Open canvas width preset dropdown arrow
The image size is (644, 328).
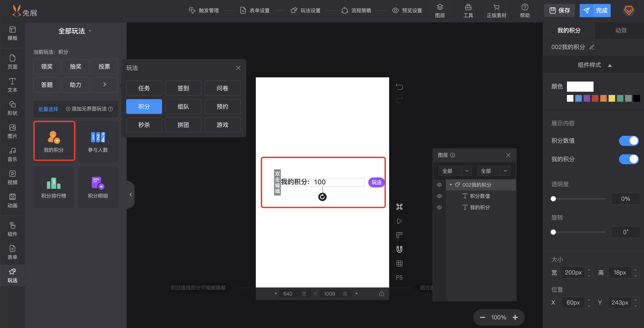[275, 293]
